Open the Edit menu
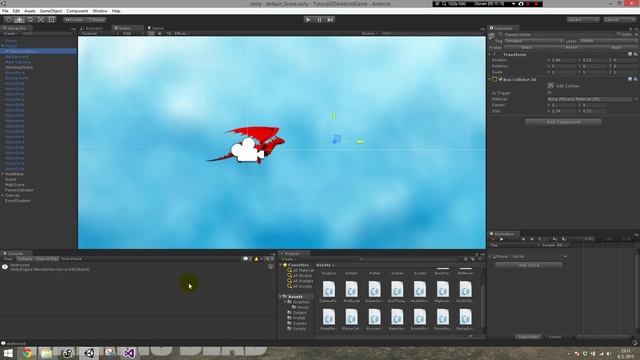The width and height of the screenshot is (640, 360). point(16,11)
